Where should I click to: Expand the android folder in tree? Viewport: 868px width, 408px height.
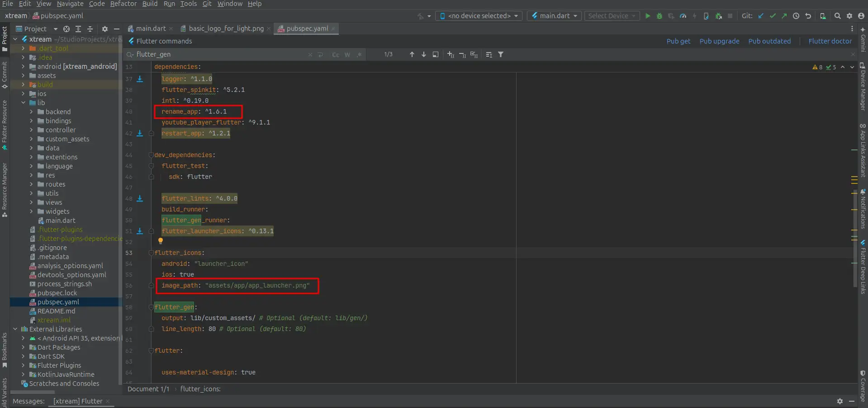point(23,67)
